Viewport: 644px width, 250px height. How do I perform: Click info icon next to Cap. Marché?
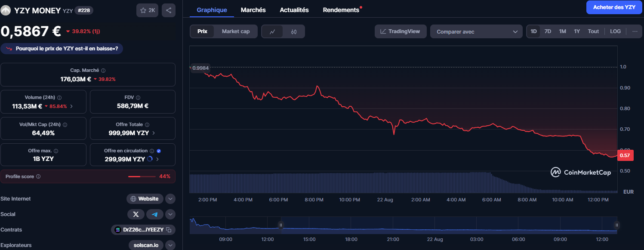103,70
